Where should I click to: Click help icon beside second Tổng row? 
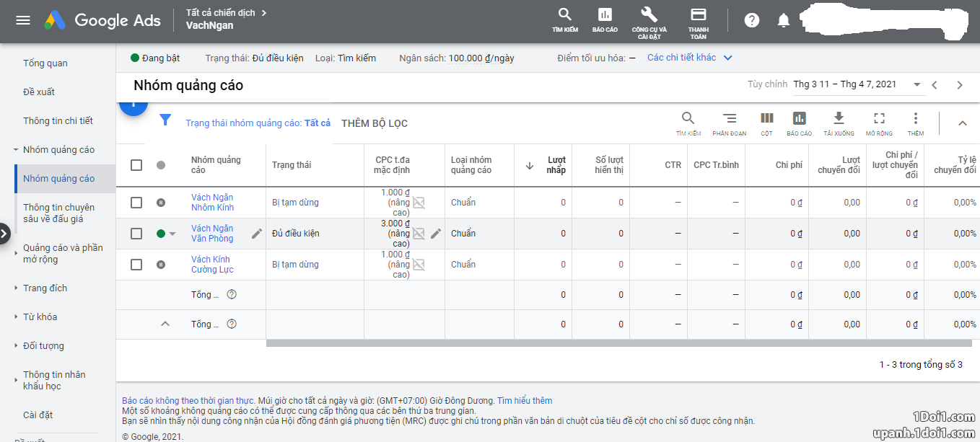click(232, 324)
